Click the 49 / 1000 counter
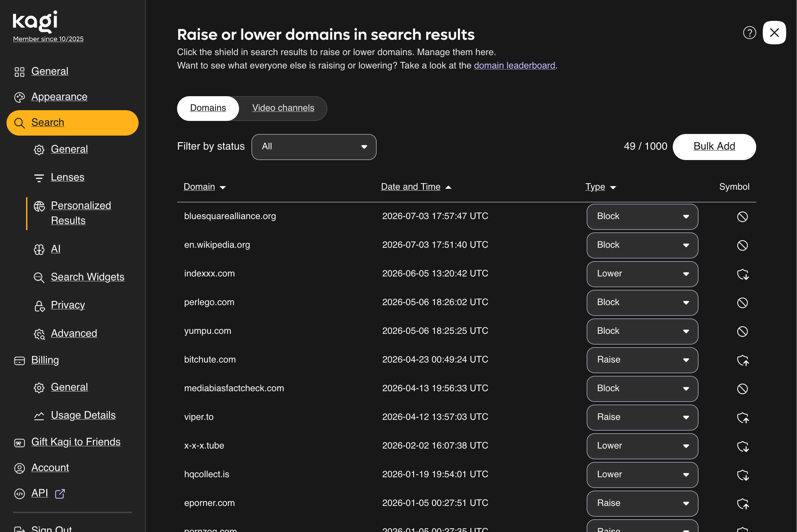This screenshot has height=532, width=797. (x=645, y=146)
